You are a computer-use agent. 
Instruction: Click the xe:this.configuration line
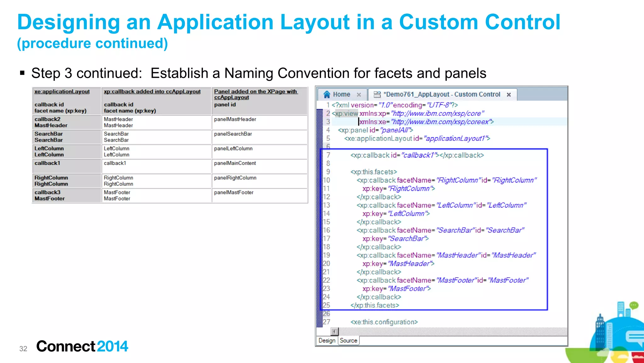[x=384, y=322]
